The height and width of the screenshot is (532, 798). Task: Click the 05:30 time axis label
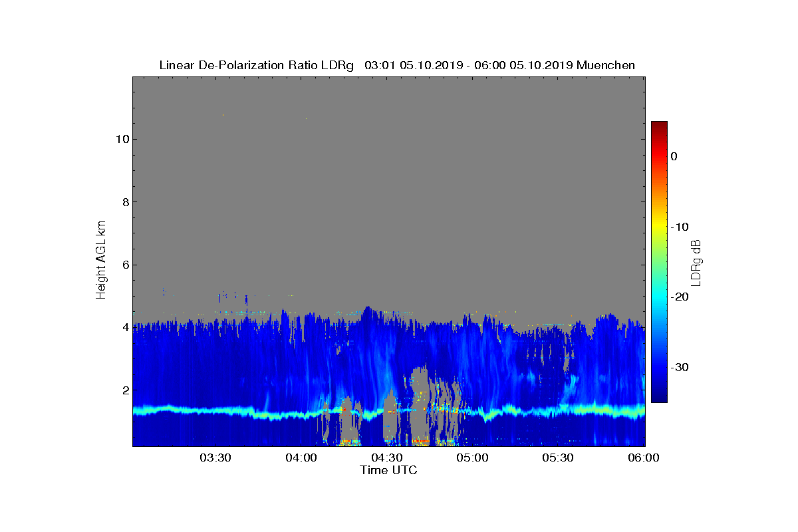click(x=558, y=458)
